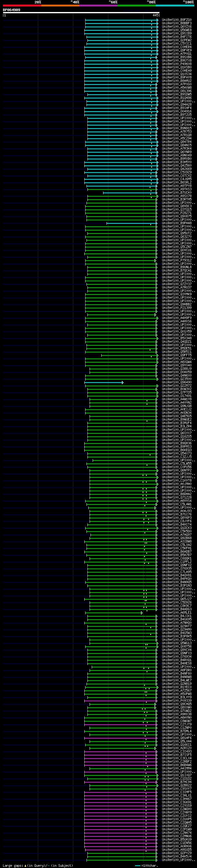Click the short cyan bar for Q96490

pyautogui.click(x=104, y=382)
